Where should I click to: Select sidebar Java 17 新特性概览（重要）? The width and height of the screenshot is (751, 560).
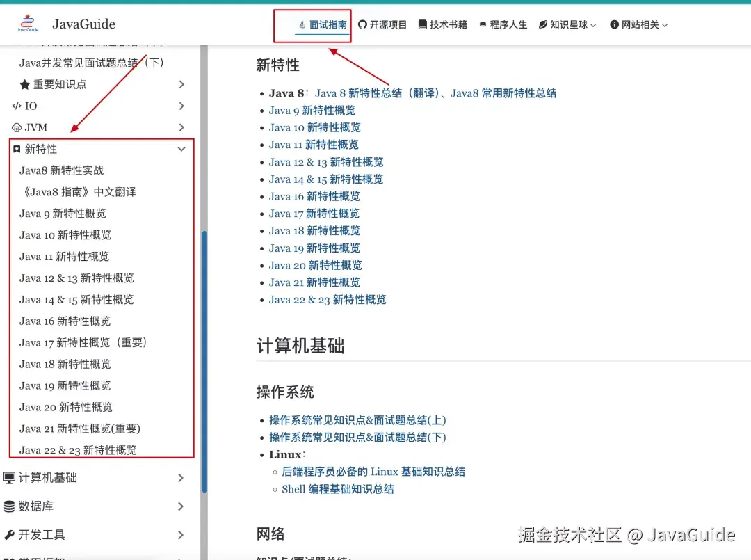coord(83,343)
